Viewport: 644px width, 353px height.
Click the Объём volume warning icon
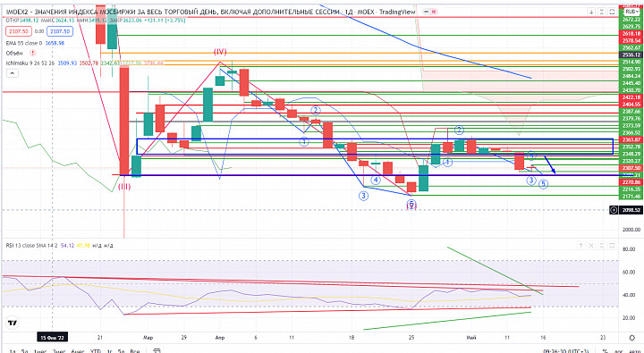coord(32,53)
